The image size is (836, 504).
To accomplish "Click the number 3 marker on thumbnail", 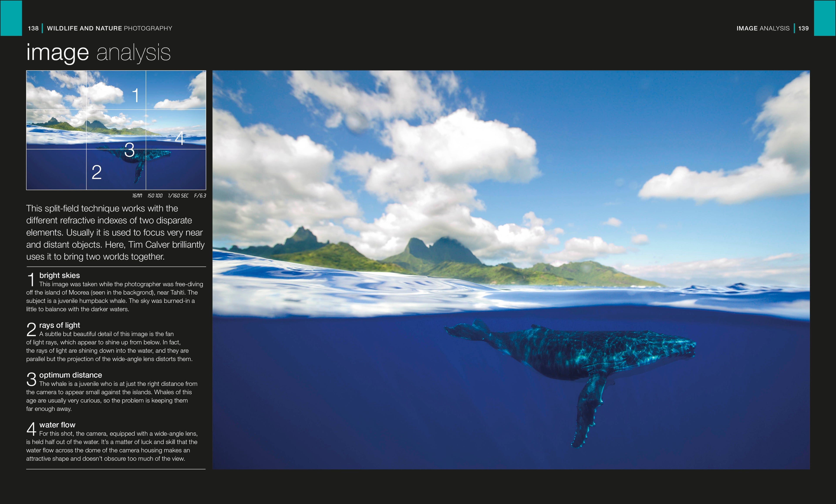I will [x=129, y=150].
